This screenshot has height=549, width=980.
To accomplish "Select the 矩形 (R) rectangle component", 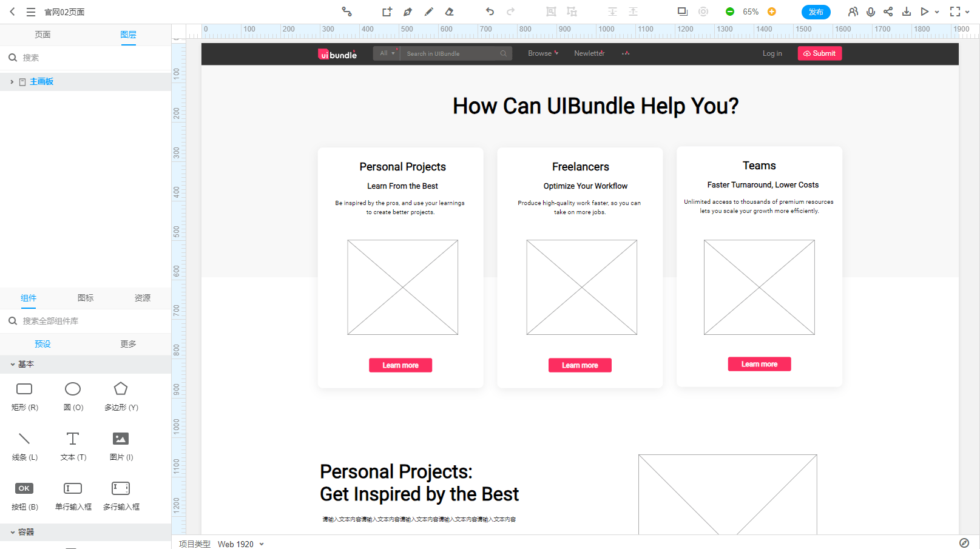I will pyautogui.click(x=24, y=396).
